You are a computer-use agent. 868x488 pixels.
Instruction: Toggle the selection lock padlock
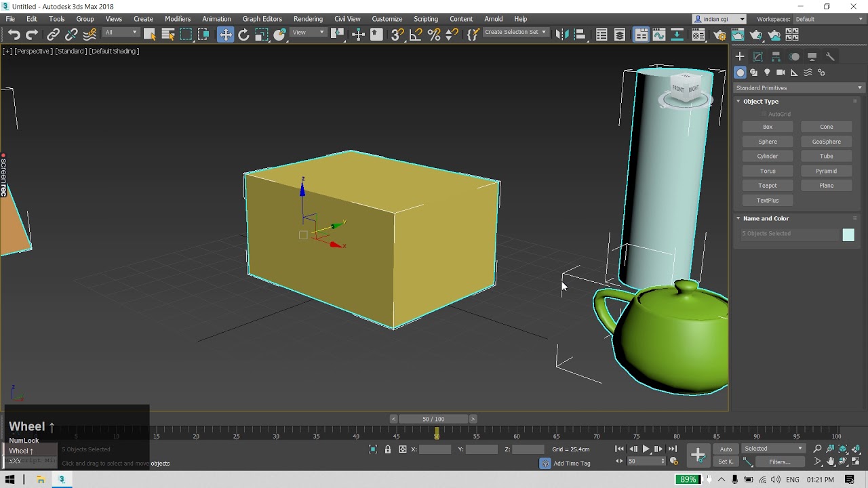tap(388, 449)
